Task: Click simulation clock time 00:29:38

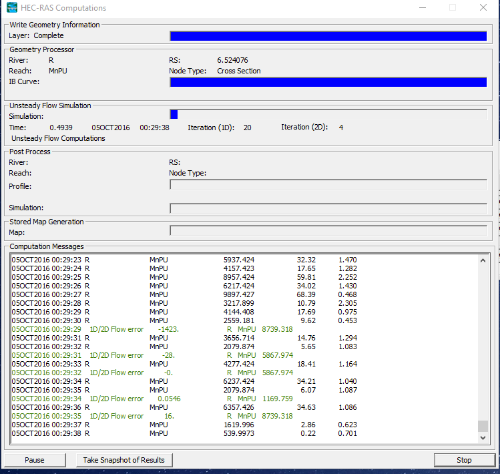Action: tap(154, 127)
